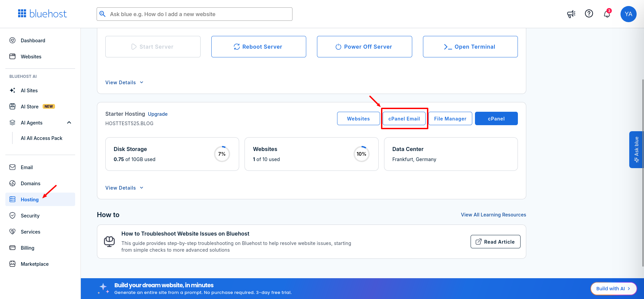The height and width of the screenshot is (299, 644).
Task: Click the Upgrade link
Action: click(x=158, y=114)
